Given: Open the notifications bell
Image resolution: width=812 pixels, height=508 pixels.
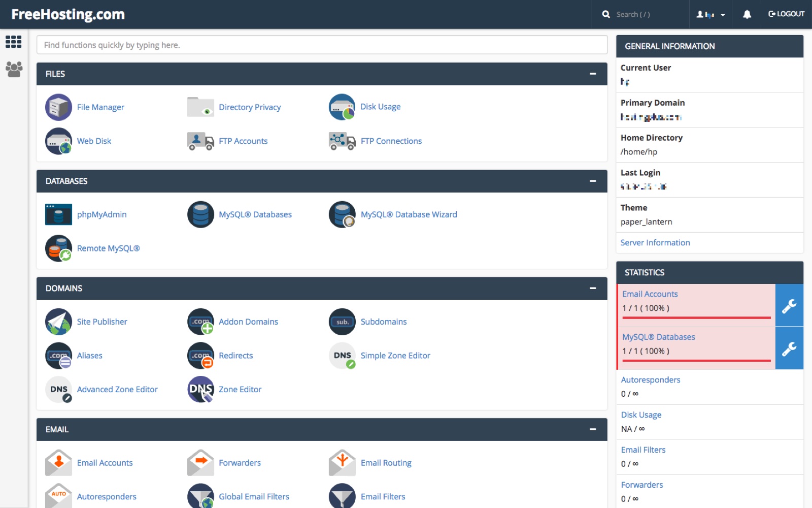Looking at the screenshot, I should coord(746,14).
